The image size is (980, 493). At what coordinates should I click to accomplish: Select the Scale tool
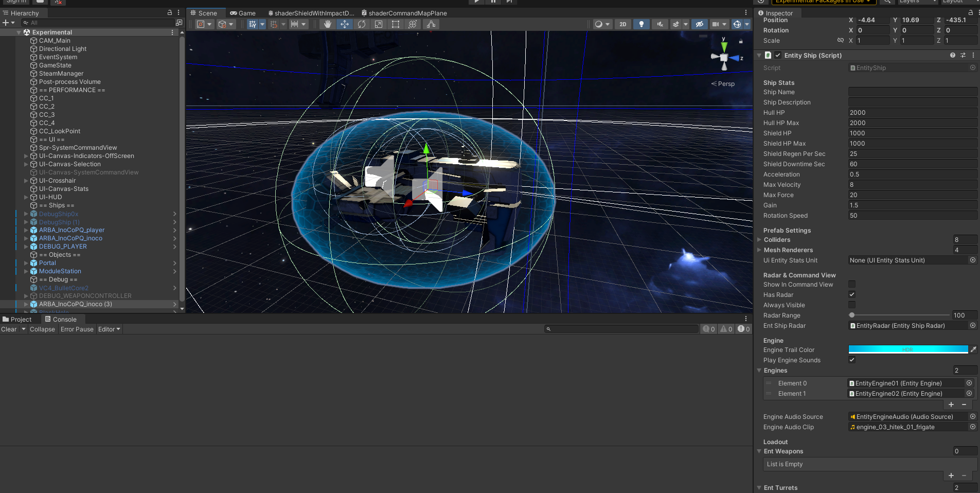click(379, 24)
